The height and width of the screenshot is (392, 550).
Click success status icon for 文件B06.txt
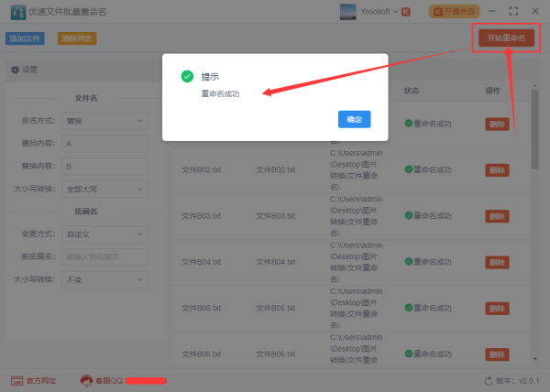pyautogui.click(x=409, y=354)
